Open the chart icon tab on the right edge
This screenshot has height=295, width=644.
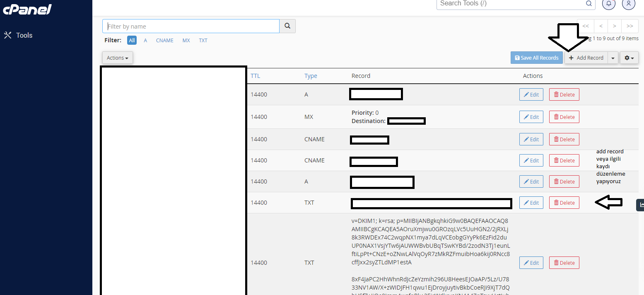(640, 205)
